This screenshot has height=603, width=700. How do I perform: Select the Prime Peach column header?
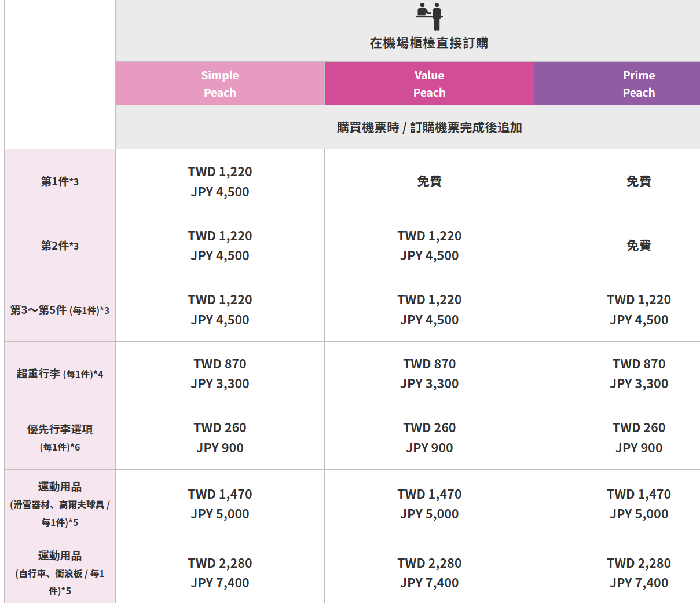click(617, 84)
